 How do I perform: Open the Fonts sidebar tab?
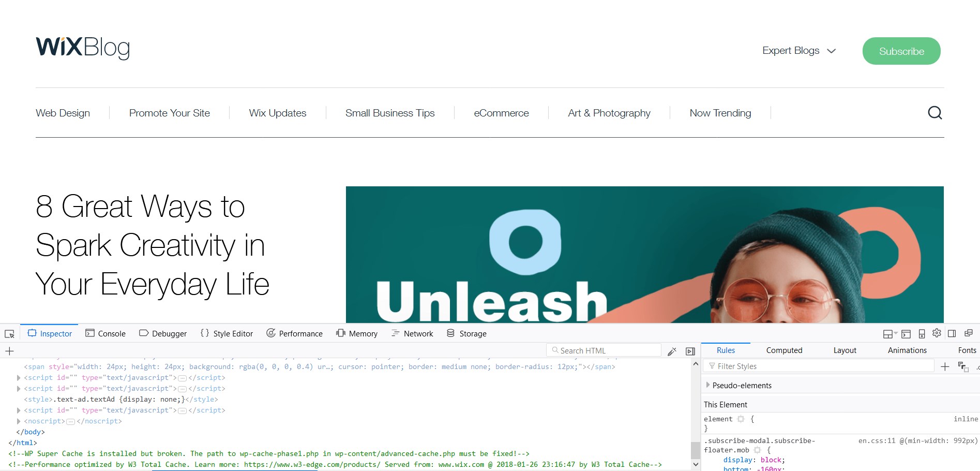(967, 350)
